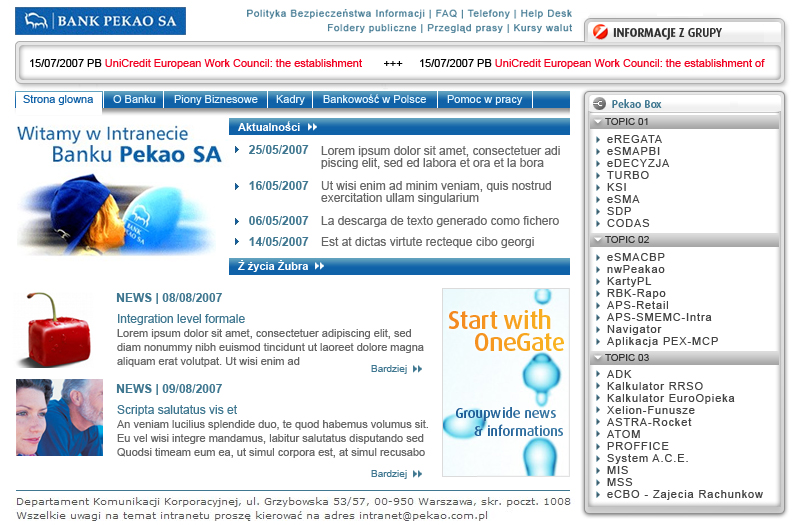Viewport: 800px width, 525px height.
Task: Click the Bardziej arrows under Integration level formale
Action: [417, 369]
